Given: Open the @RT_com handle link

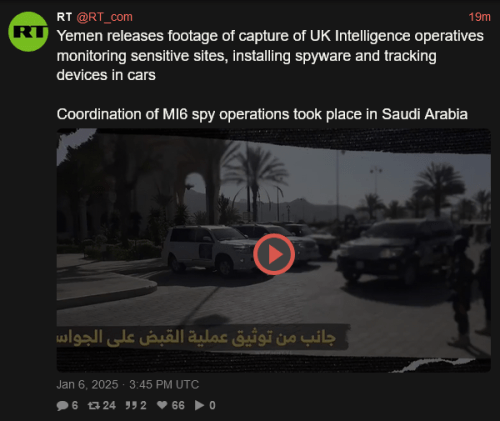Looking at the screenshot, I should 104,17.
